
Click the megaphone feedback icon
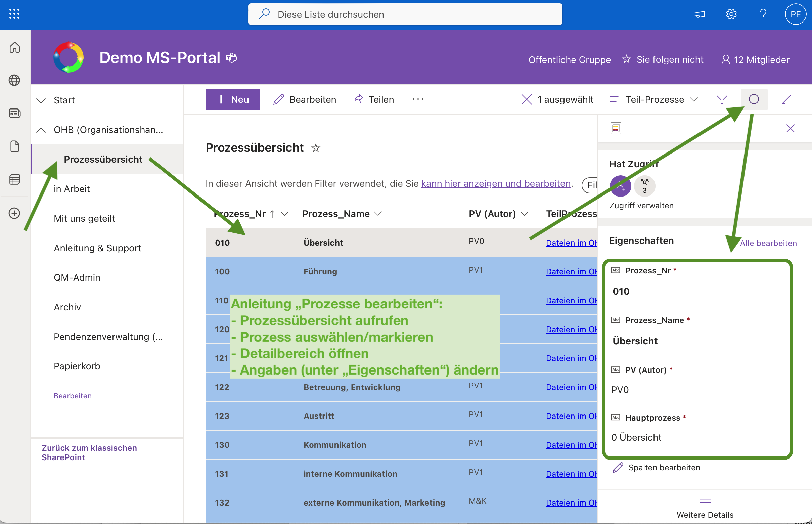click(x=699, y=14)
